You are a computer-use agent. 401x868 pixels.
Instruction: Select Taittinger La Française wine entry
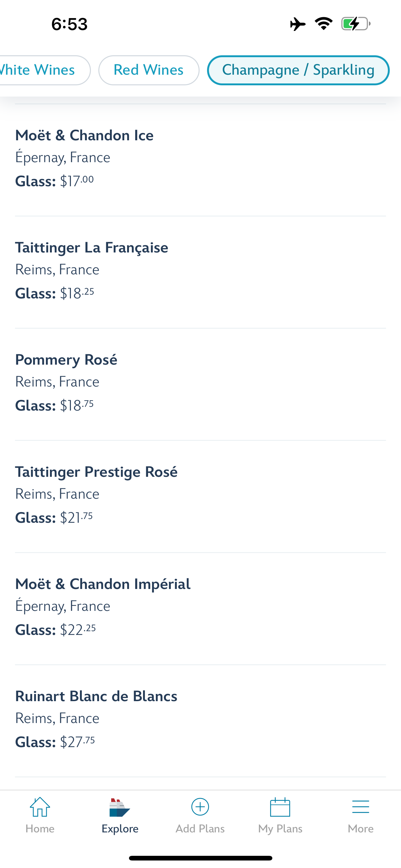(x=92, y=248)
